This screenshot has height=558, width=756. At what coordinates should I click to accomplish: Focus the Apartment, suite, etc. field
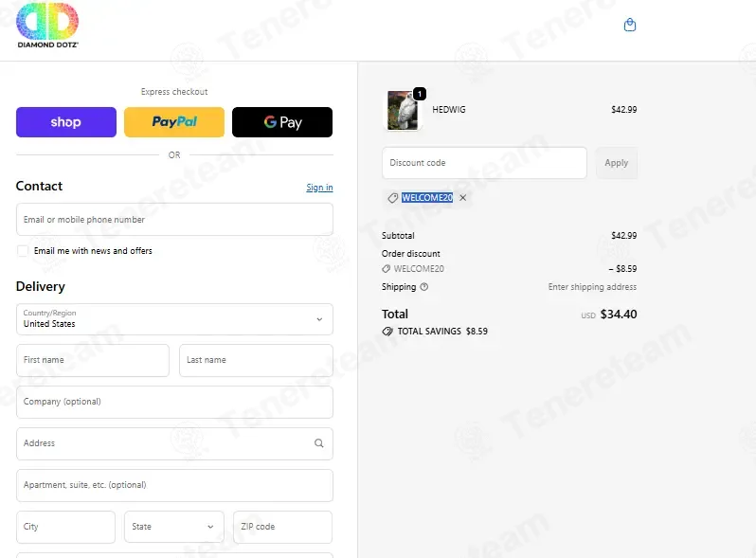coord(174,485)
